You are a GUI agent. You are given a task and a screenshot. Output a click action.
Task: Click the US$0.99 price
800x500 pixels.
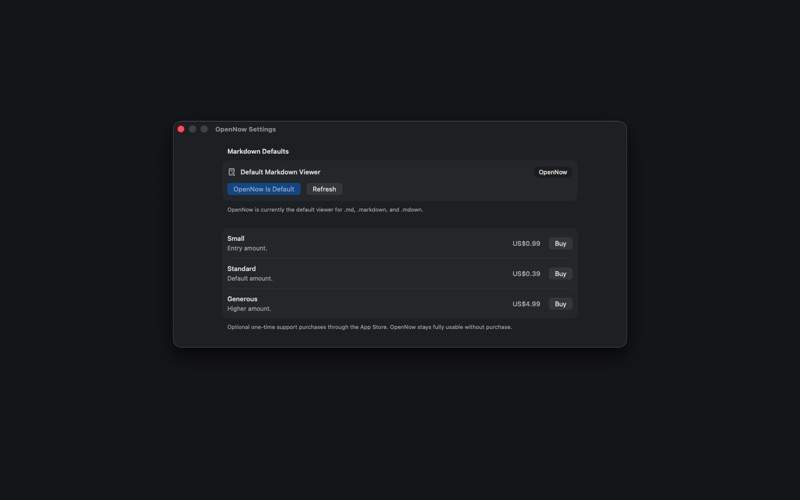pyautogui.click(x=526, y=243)
